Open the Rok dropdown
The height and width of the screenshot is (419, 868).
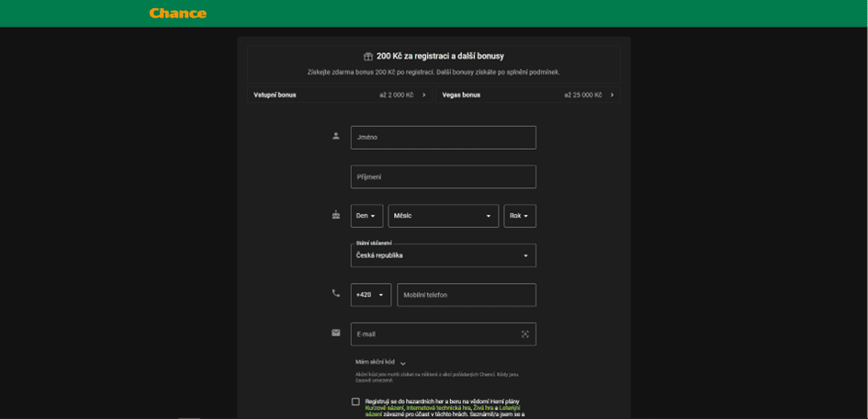click(520, 216)
